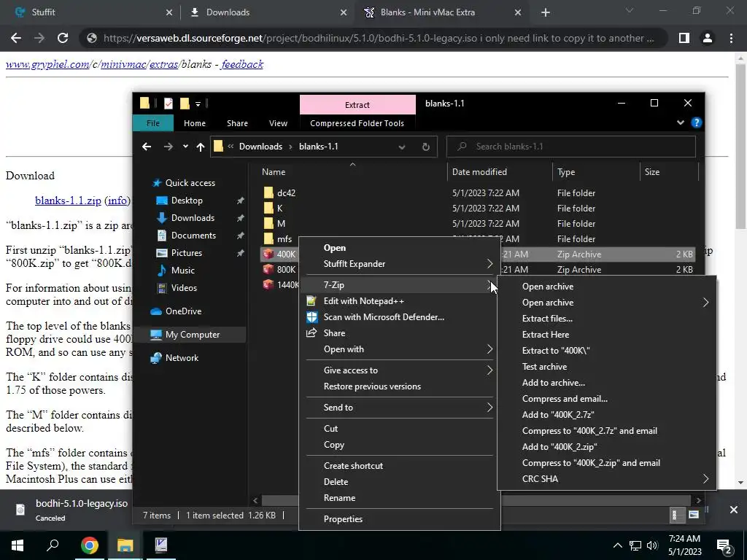Open taskbar search magnifier
The height and width of the screenshot is (560, 747).
(53, 545)
